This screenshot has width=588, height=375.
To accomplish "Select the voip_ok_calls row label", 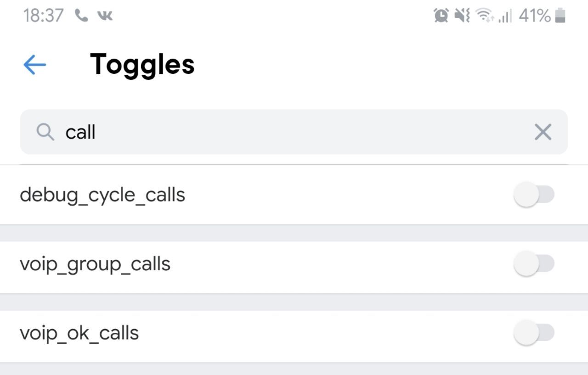I will pos(79,333).
